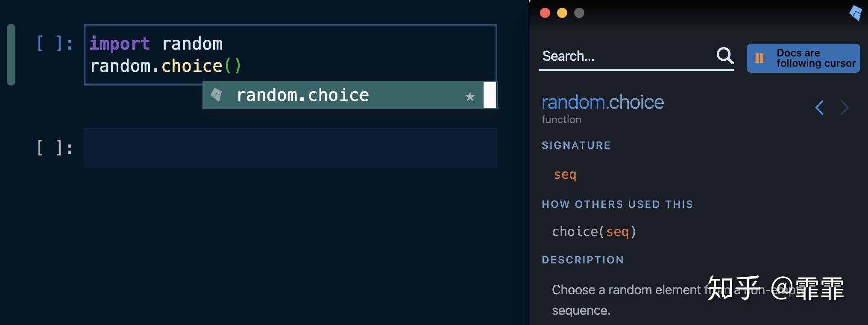This screenshot has height=325, width=868.
Task: Minimize the Kite docs window with yellow button
Action: pos(562,13)
